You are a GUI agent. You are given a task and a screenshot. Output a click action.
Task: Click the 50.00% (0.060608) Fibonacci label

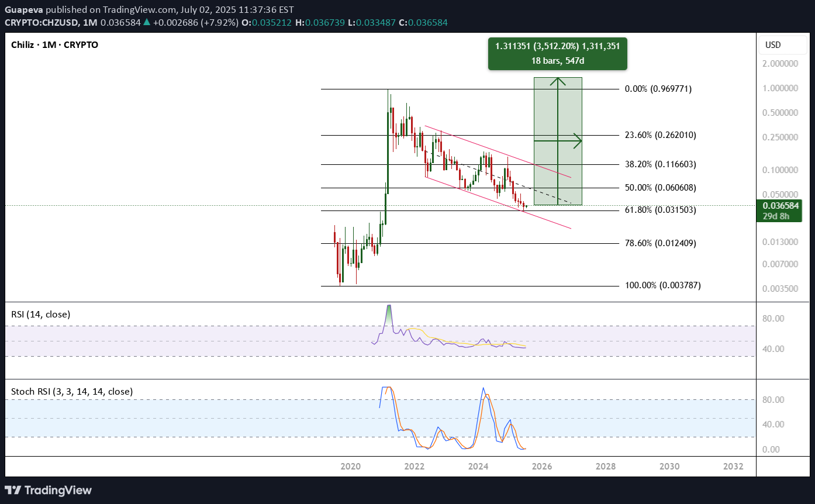661,188
